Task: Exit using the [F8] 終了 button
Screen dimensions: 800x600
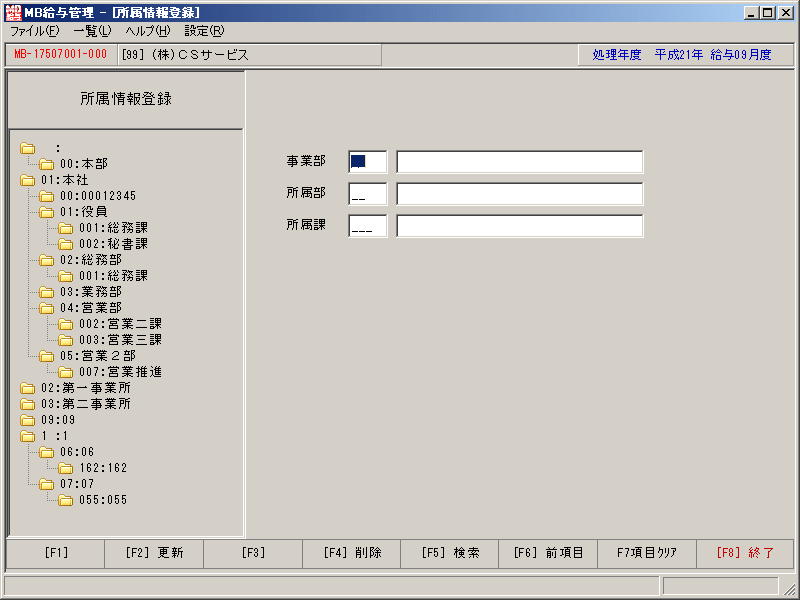Action: click(x=745, y=553)
